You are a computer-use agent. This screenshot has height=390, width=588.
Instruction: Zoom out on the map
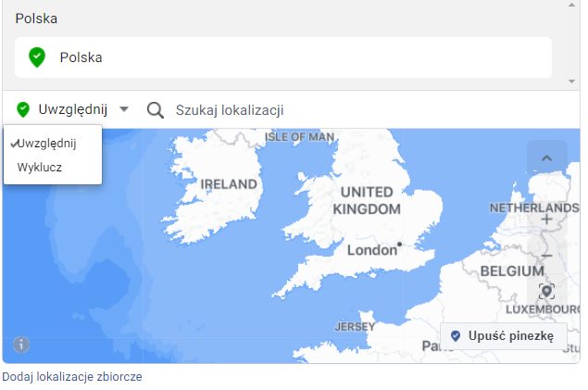[x=546, y=255]
